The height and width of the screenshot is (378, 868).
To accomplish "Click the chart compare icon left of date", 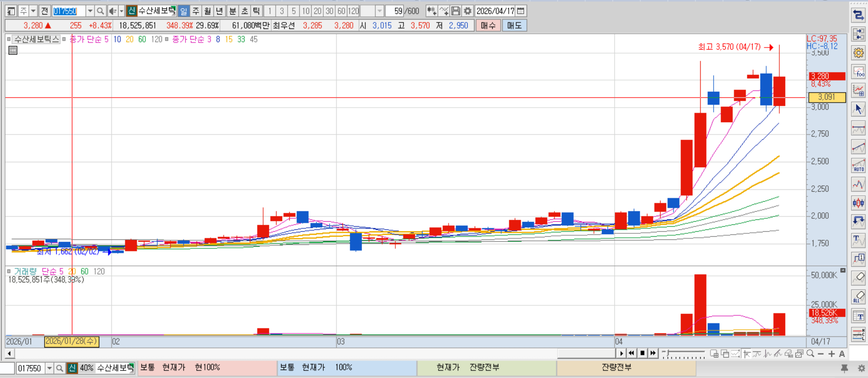I will pos(431,11).
